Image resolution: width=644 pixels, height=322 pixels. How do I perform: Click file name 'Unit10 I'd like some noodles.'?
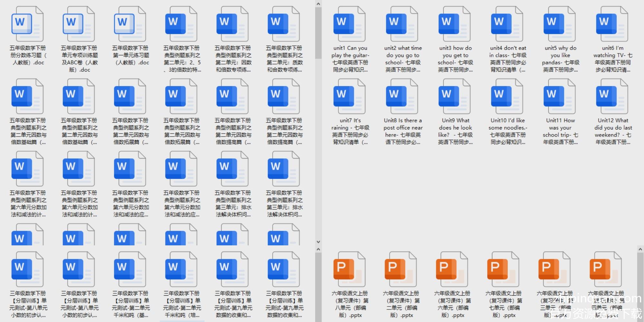pyautogui.click(x=508, y=131)
